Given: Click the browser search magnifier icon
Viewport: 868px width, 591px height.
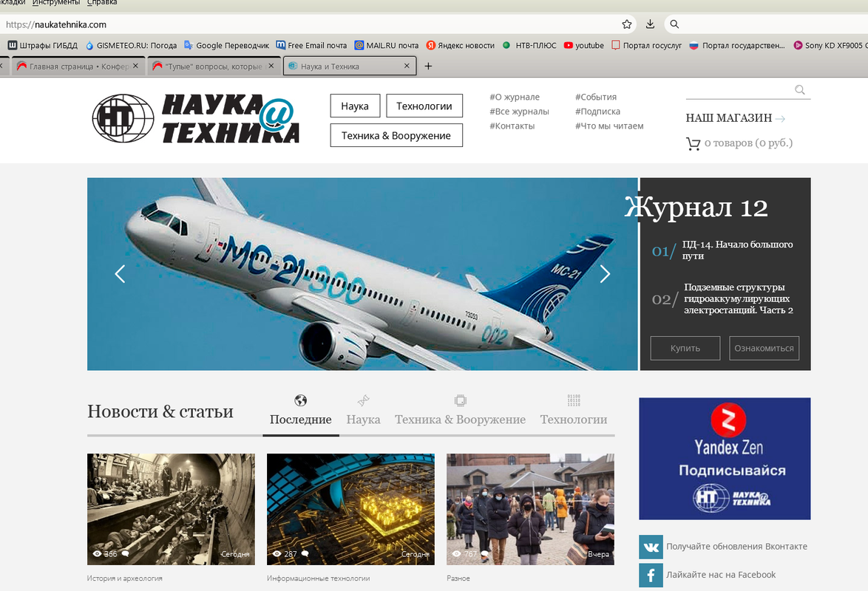Looking at the screenshot, I should click(x=674, y=24).
